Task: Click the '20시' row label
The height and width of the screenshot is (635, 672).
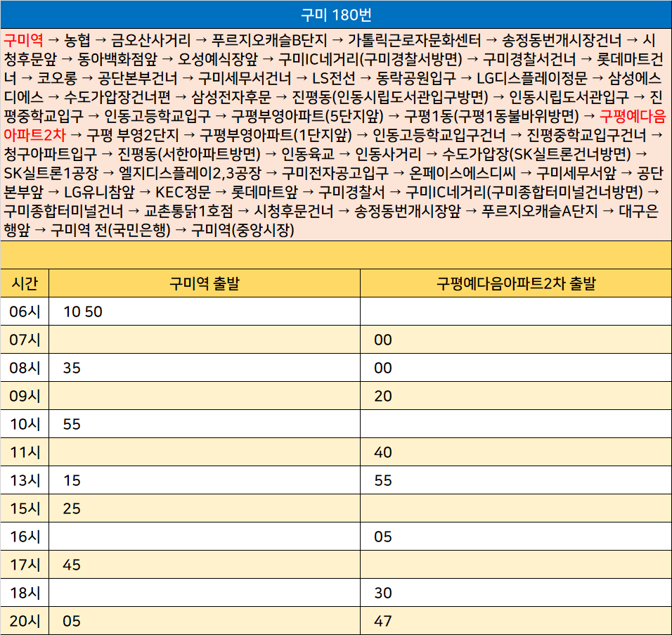Action: coord(25,621)
